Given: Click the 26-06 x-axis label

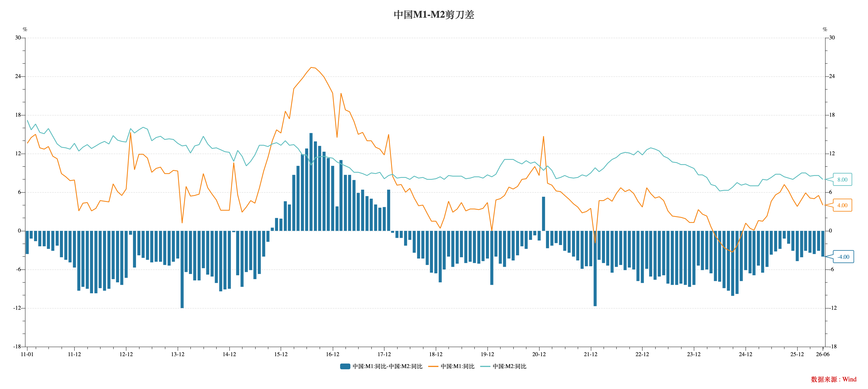Looking at the screenshot, I should [823, 354].
